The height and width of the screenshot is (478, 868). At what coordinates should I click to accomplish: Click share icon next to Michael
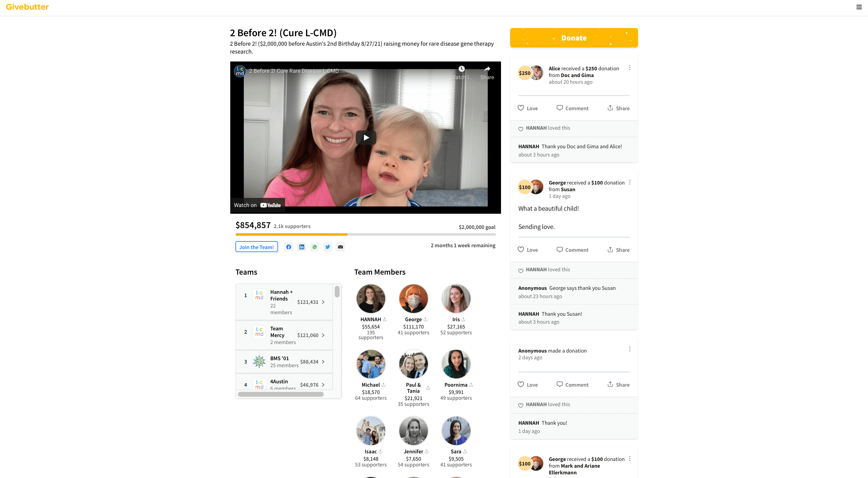pyautogui.click(x=383, y=384)
